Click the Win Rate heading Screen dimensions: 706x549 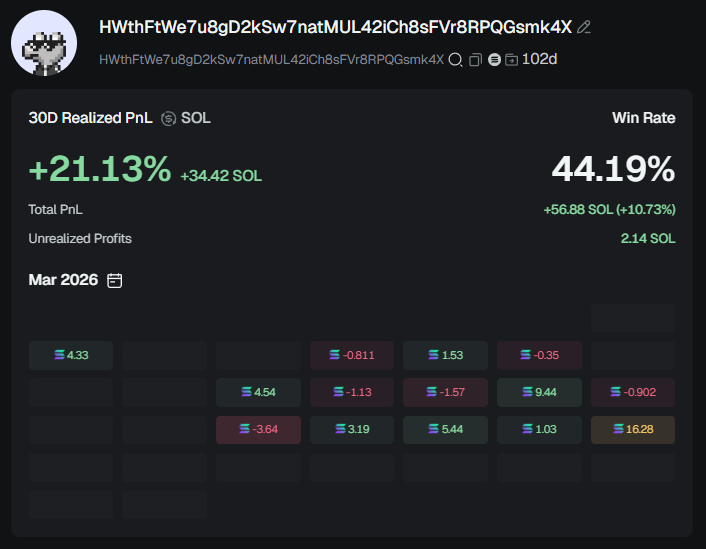click(643, 118)
